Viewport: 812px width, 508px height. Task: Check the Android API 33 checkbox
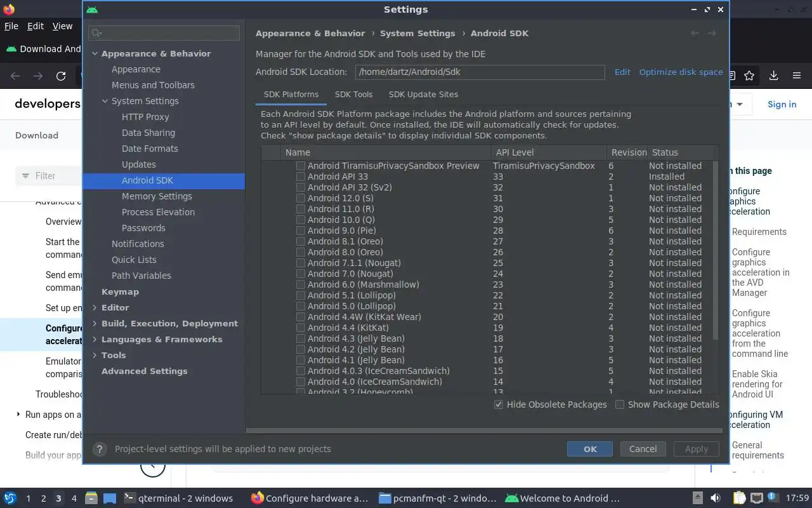click(x=301, y=177)
